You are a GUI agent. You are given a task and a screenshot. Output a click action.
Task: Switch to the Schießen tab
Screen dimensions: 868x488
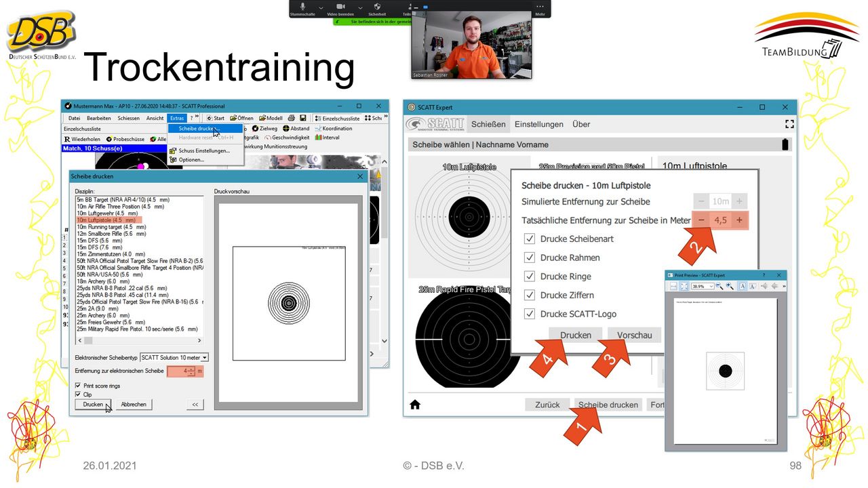[488, 124]
